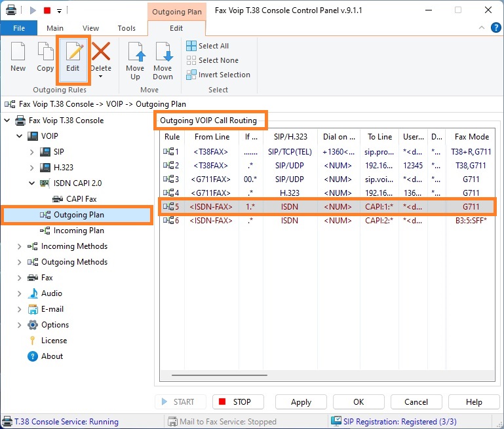504x429 pixels.
Task: Expand the H.323 tree node
Action: tap(32, 168)
